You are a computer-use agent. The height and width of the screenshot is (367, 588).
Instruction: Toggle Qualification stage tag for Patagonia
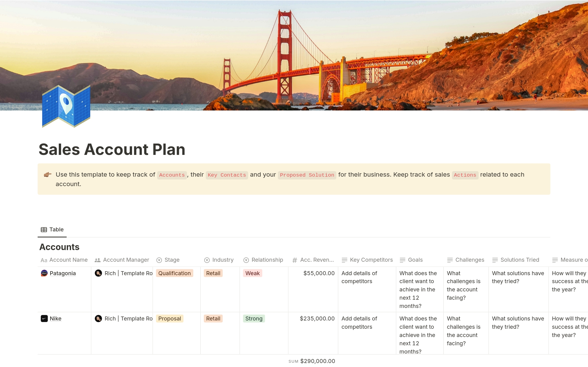(x=175, y=273)
